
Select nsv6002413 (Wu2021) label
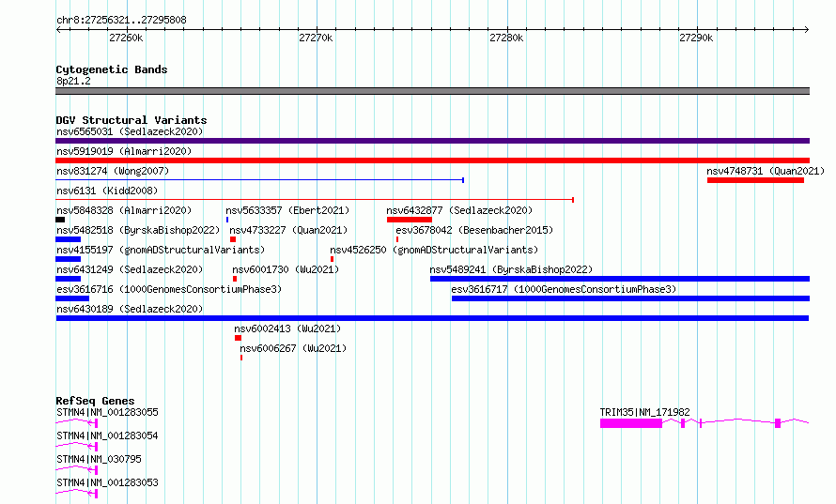[287, 328]
